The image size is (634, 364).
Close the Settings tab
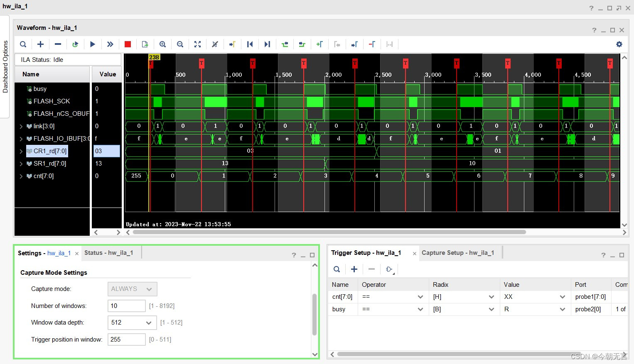77,254
